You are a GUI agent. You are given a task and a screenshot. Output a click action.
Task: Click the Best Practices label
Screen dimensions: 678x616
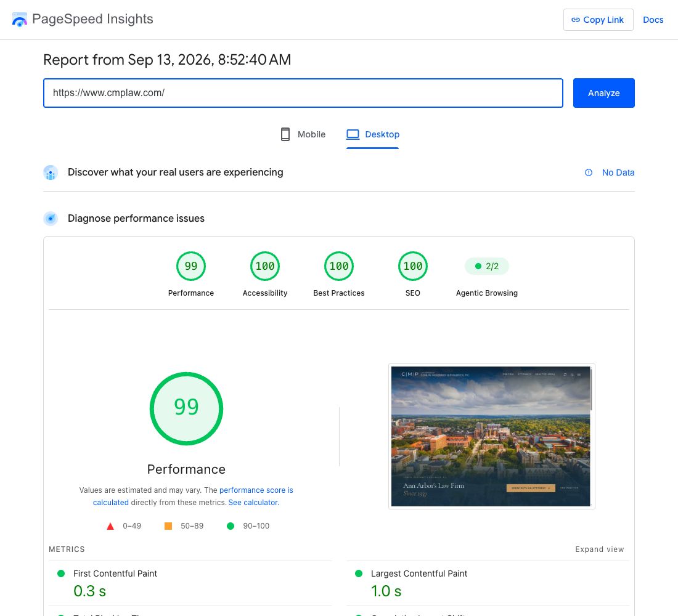(339, 293)
